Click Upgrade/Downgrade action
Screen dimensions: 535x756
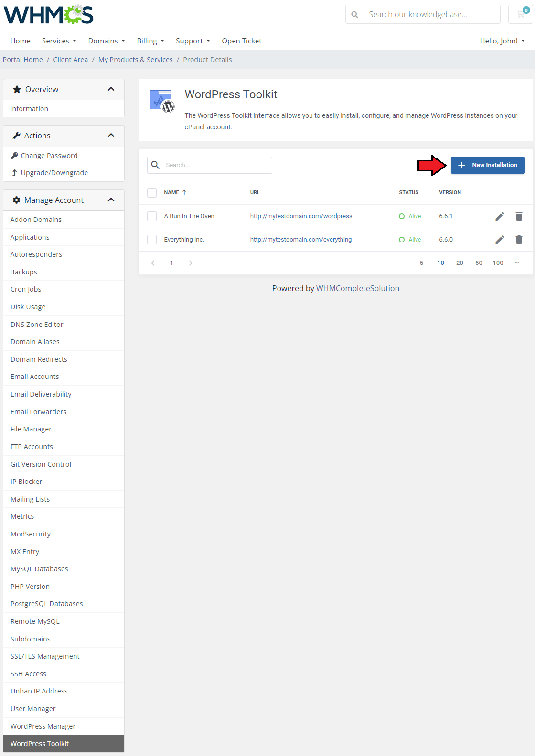click(64, 173)
